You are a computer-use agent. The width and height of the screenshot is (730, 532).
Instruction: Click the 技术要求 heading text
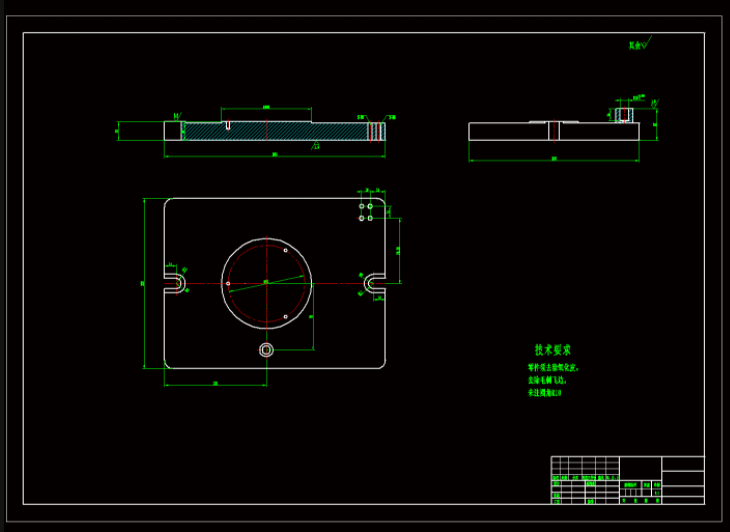pyautogui.click(x=553, y=350)
